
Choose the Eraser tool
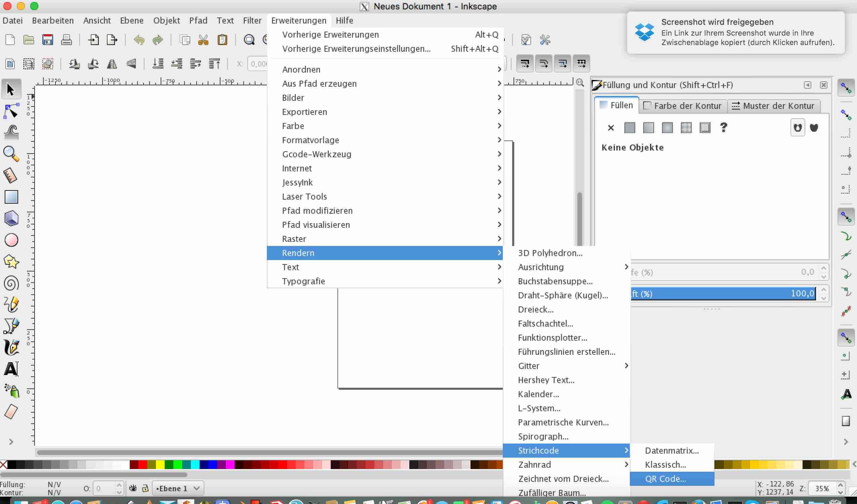tap(11, 412)
